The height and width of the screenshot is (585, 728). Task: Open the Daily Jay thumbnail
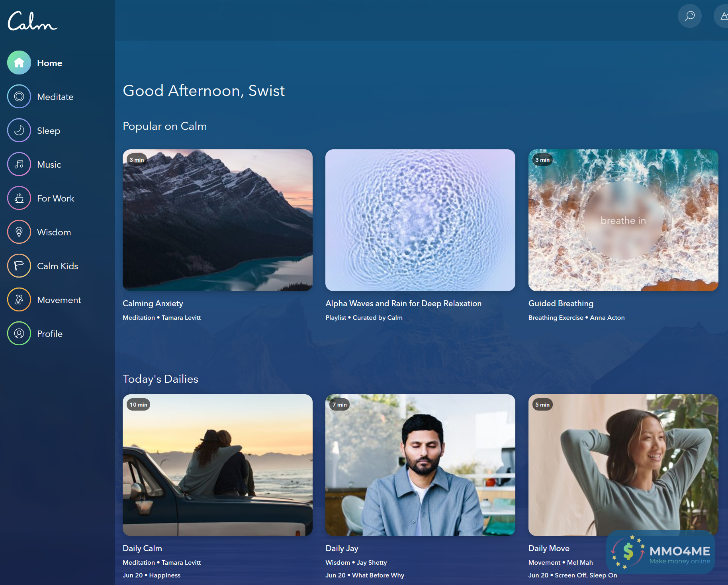click(x=420, y=465)
